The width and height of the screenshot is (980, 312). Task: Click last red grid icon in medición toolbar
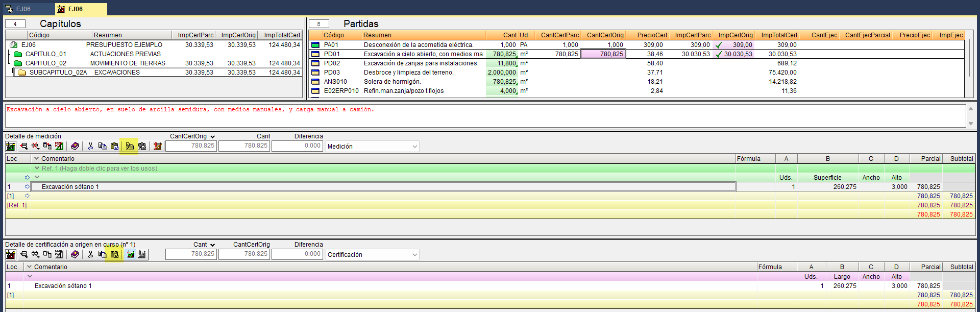pyautogui.click(x=158, y=147)
